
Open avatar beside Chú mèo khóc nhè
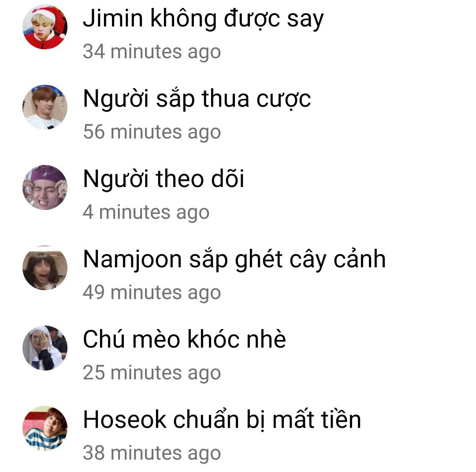click(45, 348)
